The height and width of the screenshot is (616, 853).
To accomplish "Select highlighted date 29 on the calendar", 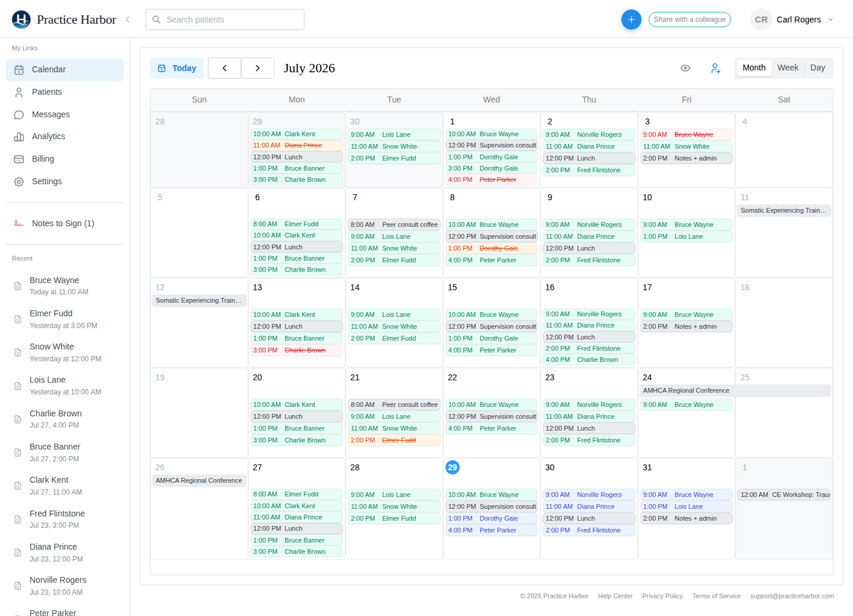I will pos(453,467).
